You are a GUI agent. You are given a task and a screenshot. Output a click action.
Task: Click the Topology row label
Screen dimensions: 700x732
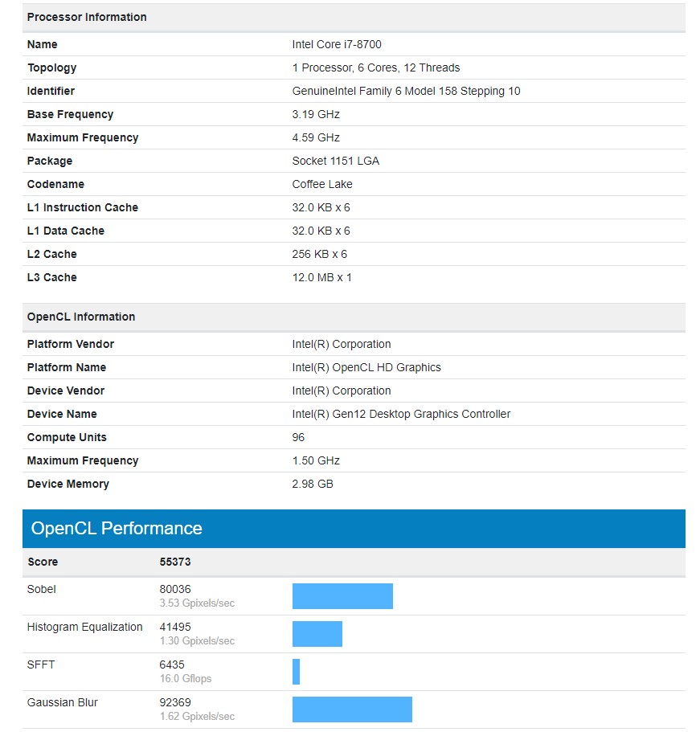(52, 67)
